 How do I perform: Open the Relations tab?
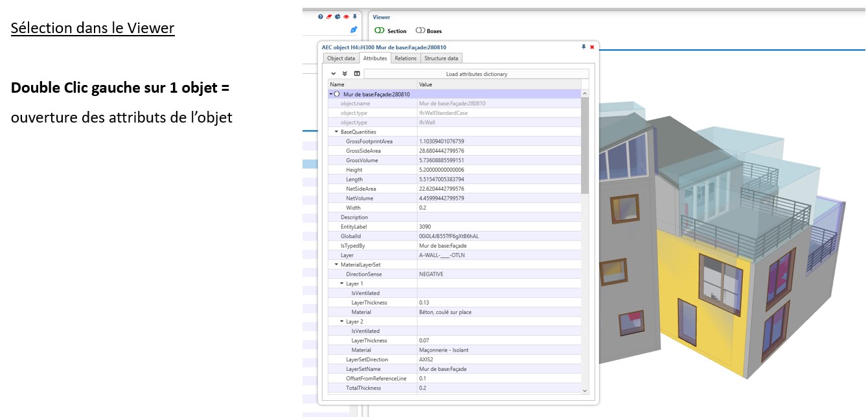tap(405, 58)
